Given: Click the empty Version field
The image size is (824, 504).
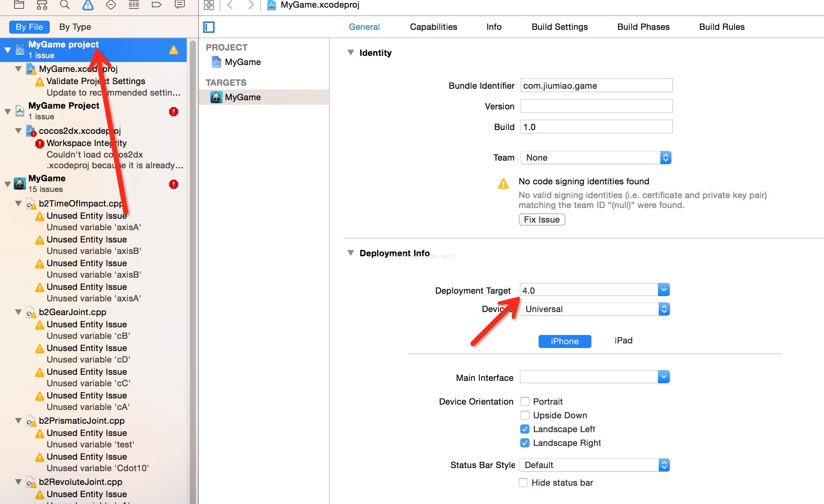Looking at the screenshot, I should tap(596, 106).
